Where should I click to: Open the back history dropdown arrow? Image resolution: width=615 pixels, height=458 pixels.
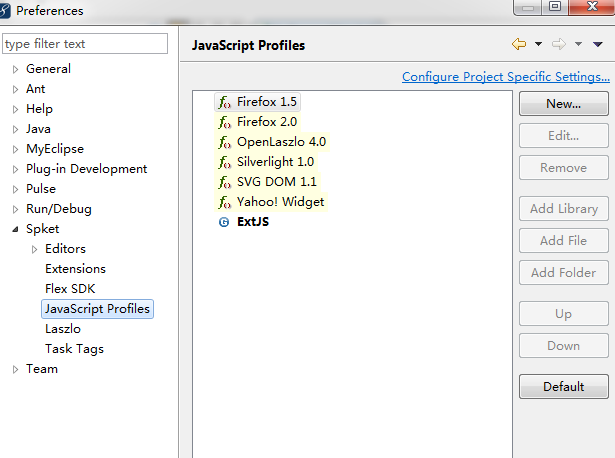tap(538, 44)
